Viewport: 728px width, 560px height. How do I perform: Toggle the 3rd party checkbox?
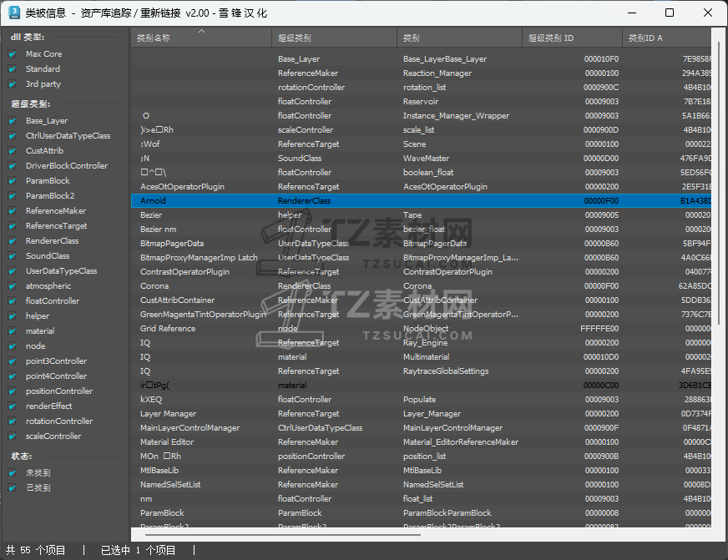pyautogui.click(x=13, y=84)
